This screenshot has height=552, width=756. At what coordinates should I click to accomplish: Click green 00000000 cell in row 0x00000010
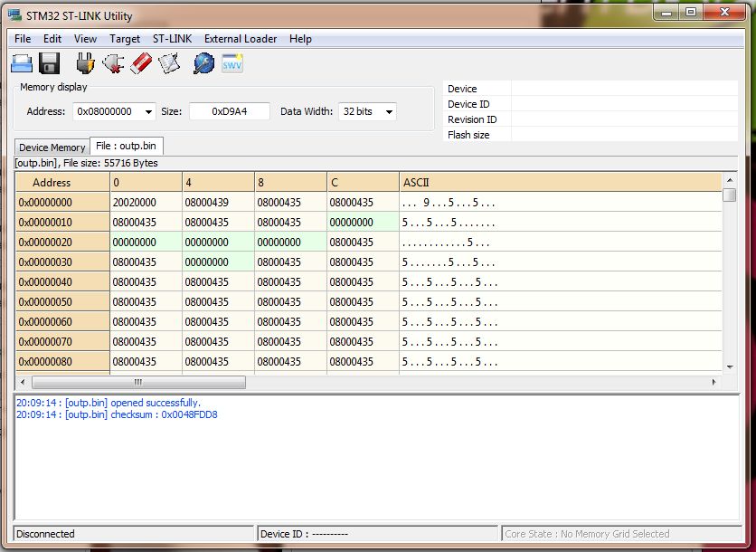pos(363,222)
